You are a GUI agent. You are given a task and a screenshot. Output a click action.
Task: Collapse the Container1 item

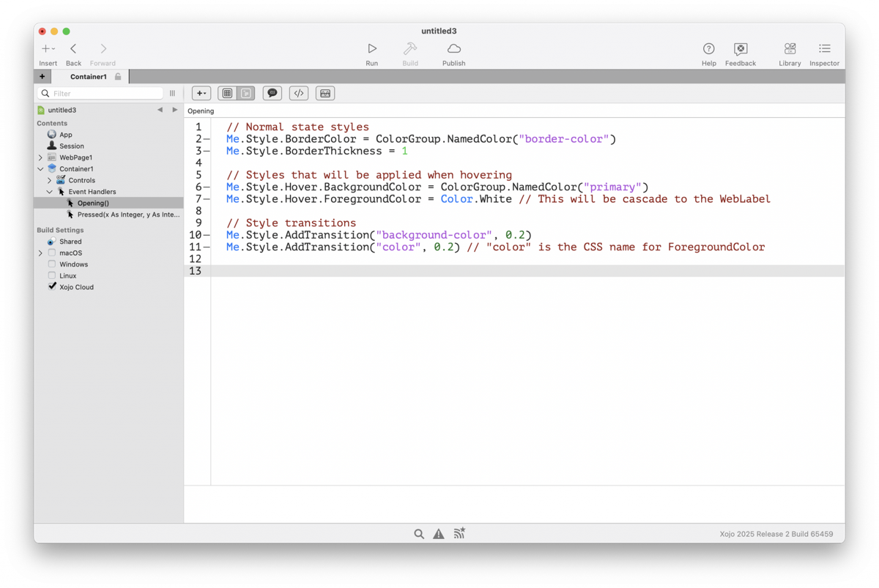(40, 168)
